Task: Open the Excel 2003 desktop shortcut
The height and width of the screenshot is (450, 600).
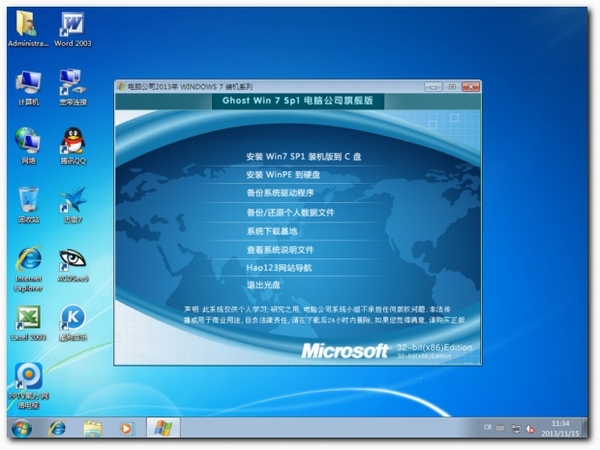Action: [28, 320]
